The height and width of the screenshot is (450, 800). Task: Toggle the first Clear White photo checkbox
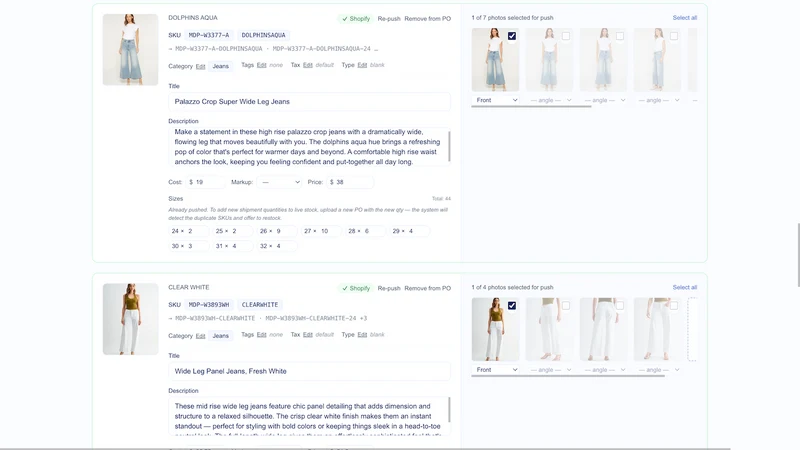512,305
